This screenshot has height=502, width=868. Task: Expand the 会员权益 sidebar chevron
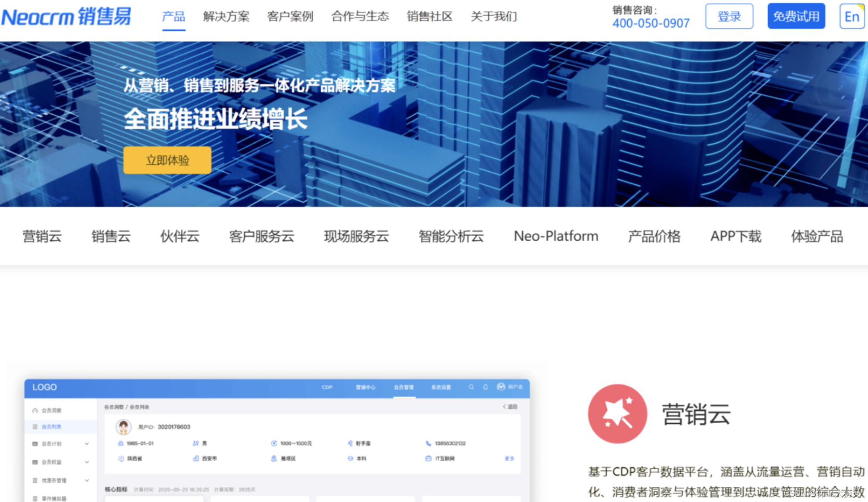point(87,462)
